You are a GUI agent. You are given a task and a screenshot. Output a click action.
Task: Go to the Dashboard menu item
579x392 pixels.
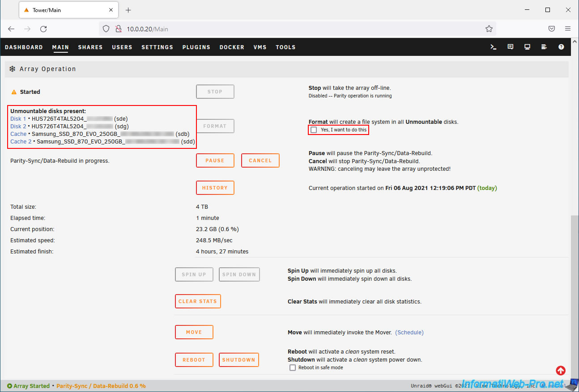(24, 47)
